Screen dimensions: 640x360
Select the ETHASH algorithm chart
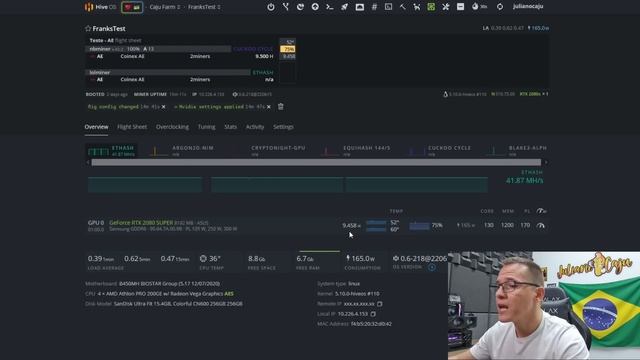pyautogui.click(x=111, y=151)
